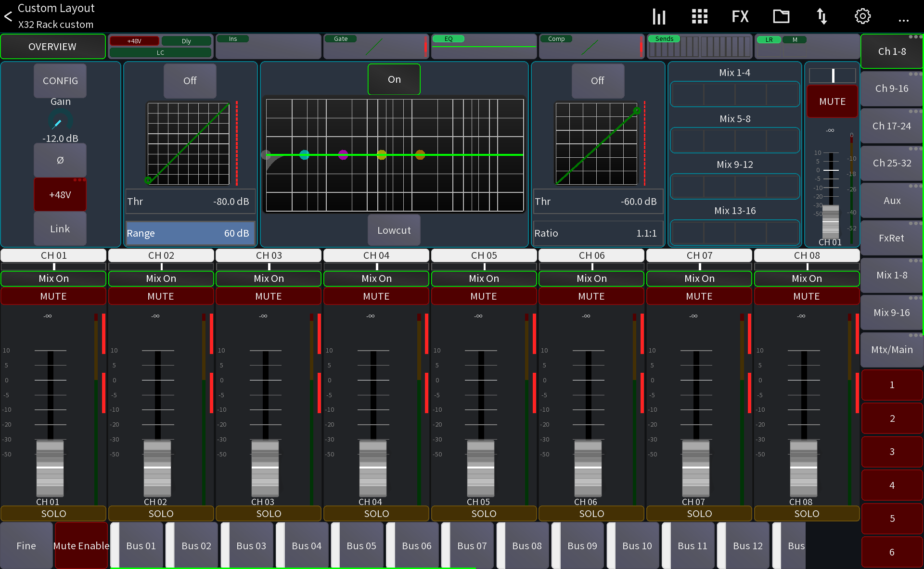This screenshot has width=924, height=569.
Task: Click the app grid layout icon
Action: (699, 16)
